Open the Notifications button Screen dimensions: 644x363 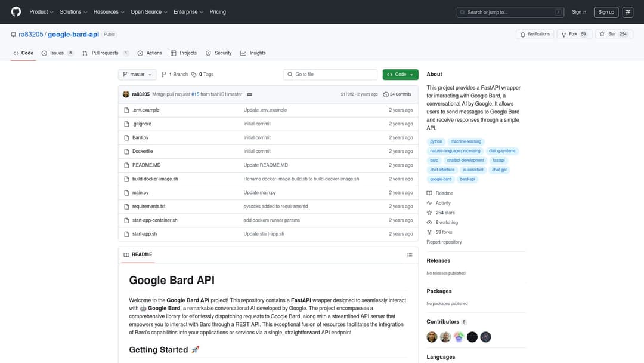(x=535, y=34)
